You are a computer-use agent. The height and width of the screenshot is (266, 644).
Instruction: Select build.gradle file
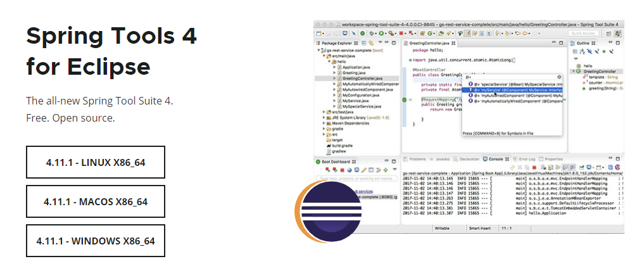pyautogui.click(x=340, y=146)
